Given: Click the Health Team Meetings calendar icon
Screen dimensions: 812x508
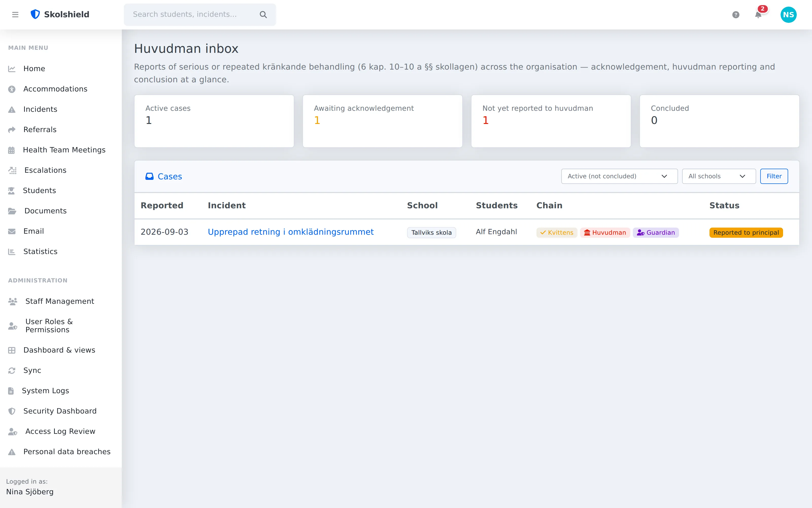Looking at the screenshot, I should pyautogui.click(x=11, y=150).
